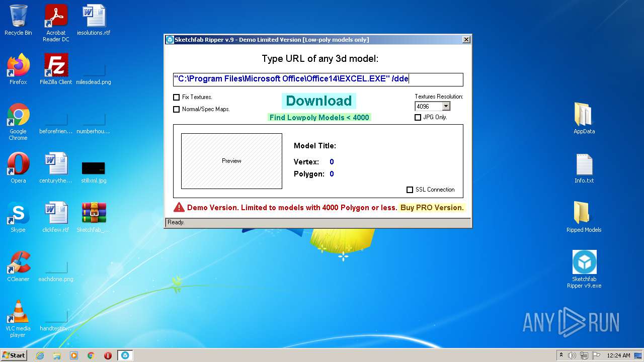Viewport: 644px width, 362px height.
Task: Click into the model URL field
Action: [x=318, y=79]
